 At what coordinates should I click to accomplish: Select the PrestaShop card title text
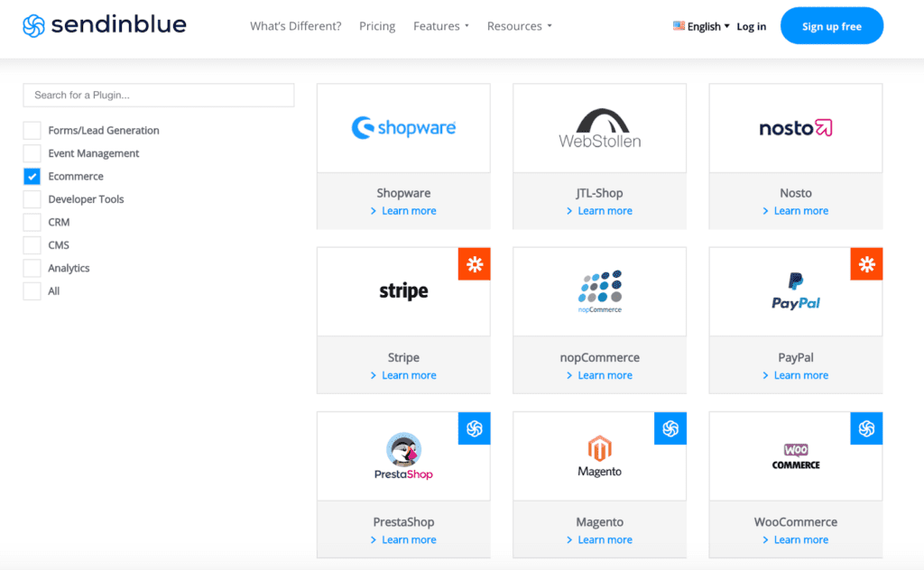tap(403, 521)
